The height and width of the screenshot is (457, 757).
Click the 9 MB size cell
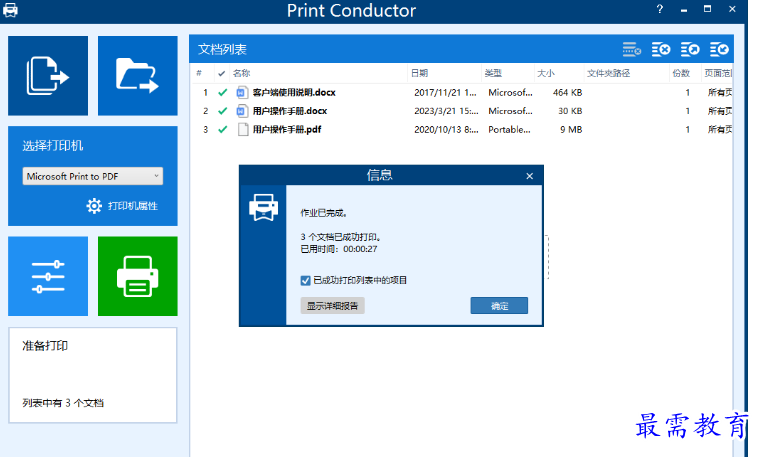[x=571, y=129]
